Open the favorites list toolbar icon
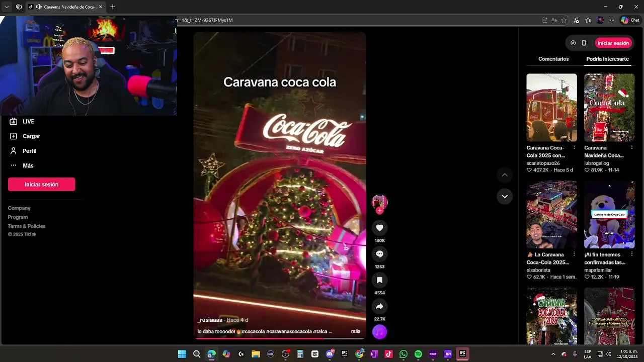The height and width of the screenshot is (362, 644). [x=588, y=20]
